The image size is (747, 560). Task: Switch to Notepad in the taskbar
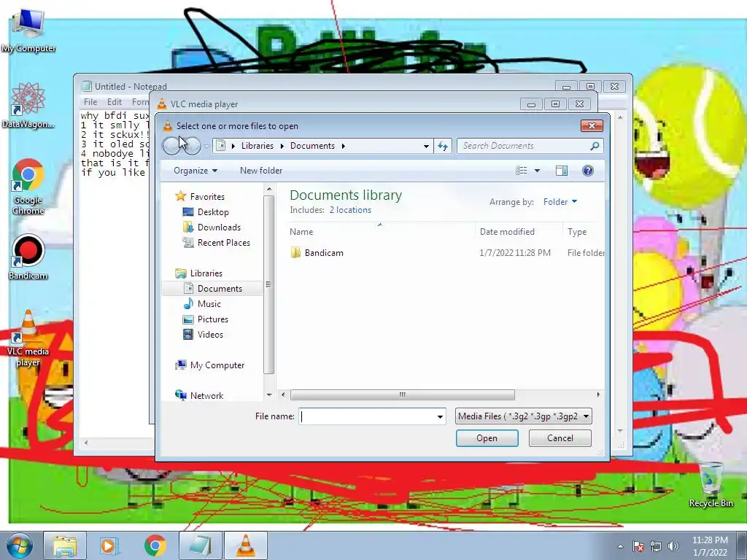[x=200, y=545]
